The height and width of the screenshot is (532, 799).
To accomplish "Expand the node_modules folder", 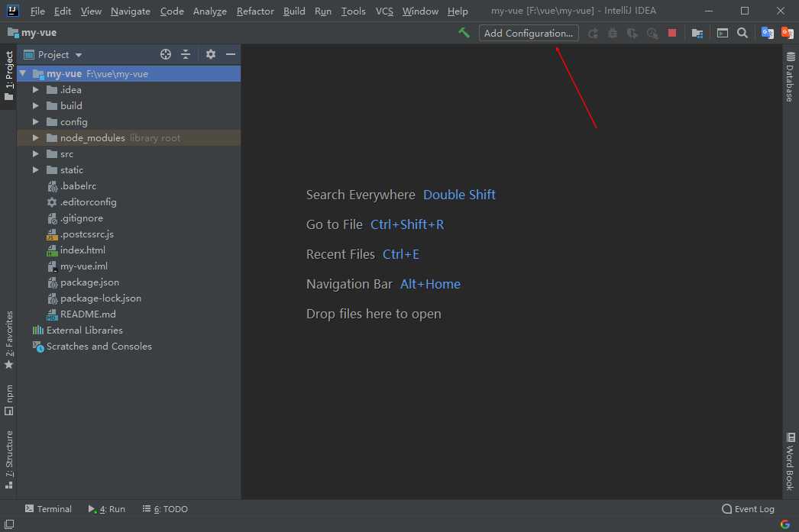I will (35, 138).
